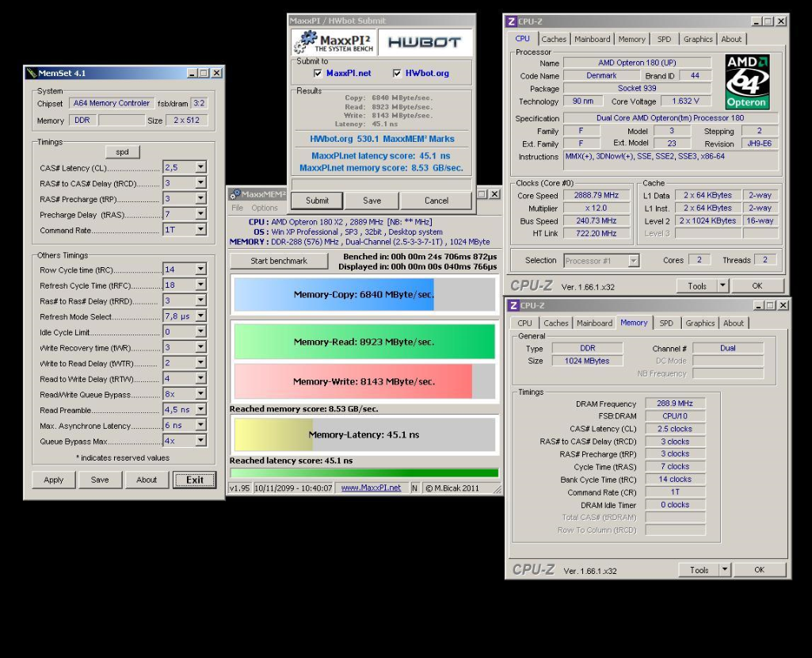The image size is (812, 658).
Task: Click the upper CPU-Z window's Z icon
Action: pos(511,21)
